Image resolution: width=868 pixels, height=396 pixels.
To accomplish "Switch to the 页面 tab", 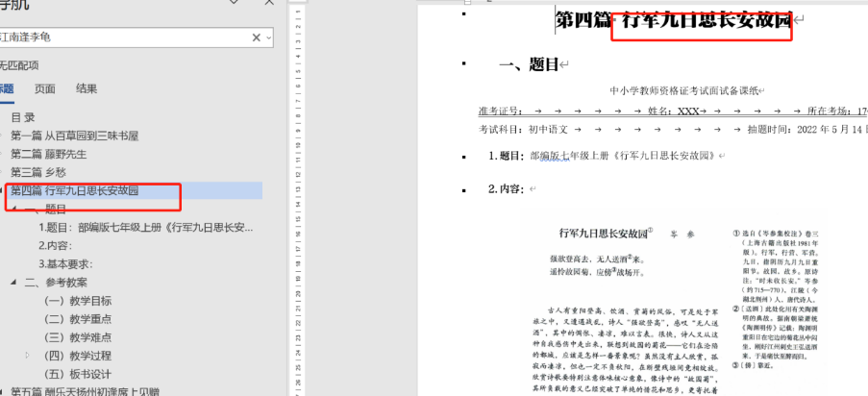I will pyautogui.click(x=44, y=88).
